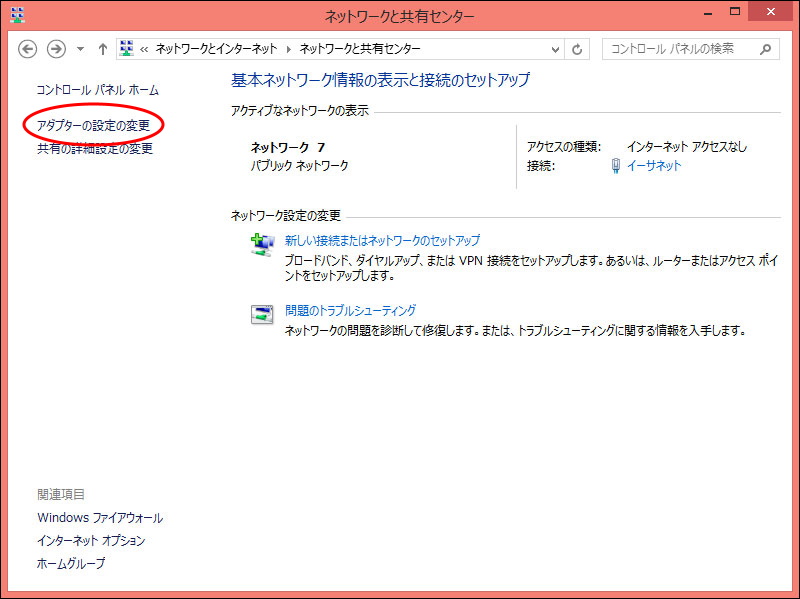Open 共有の詳細設定の変更

pos(95,148)
